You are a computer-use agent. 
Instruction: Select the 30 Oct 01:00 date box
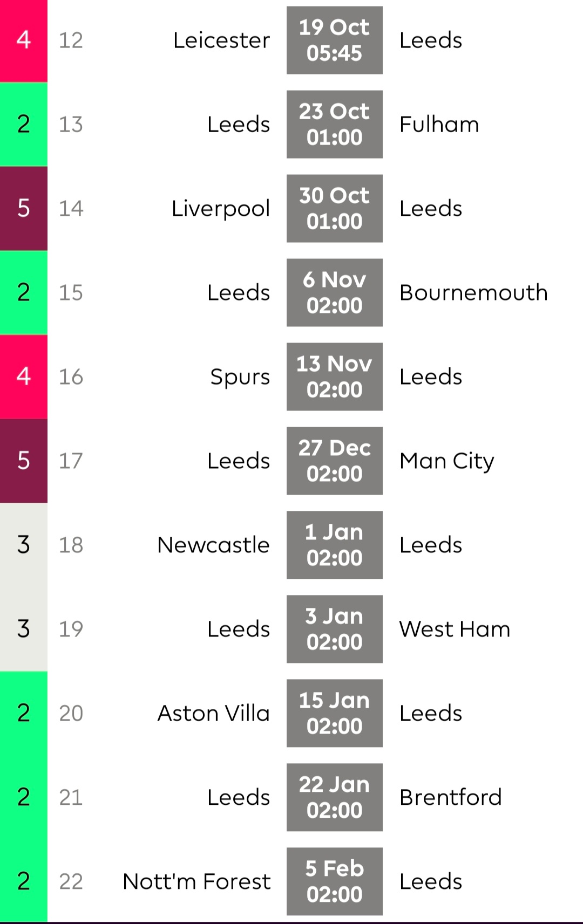tap(334, 209)
